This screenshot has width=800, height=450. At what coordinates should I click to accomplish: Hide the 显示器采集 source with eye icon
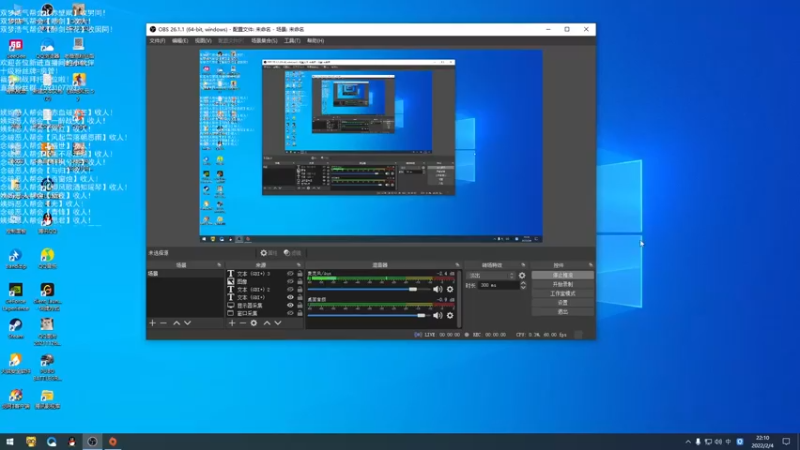click(290, 305)
